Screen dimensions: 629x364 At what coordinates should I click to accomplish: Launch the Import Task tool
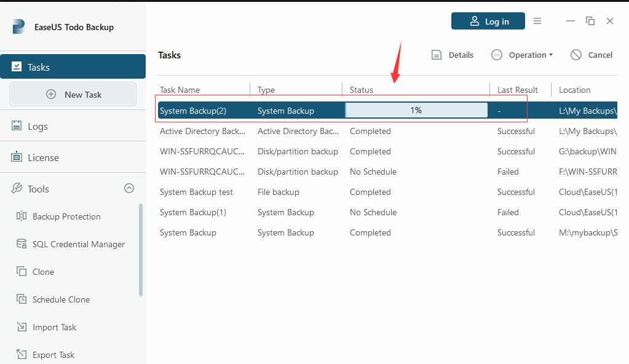(55, 327)
